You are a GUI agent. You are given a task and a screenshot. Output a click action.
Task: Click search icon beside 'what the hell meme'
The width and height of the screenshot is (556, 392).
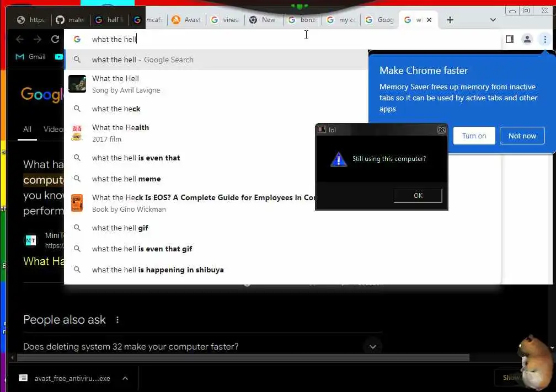click(77, 178)
